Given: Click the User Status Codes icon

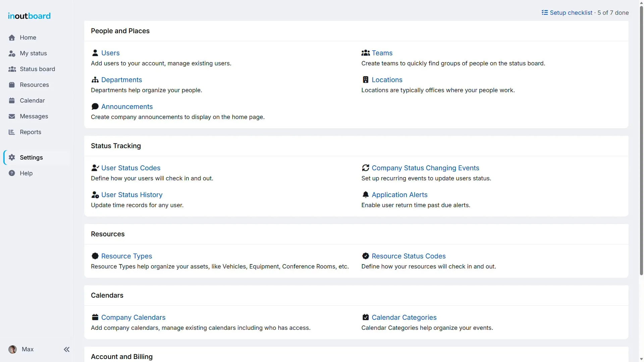Looking at the screenshot, I should click(x=95, y=168).
